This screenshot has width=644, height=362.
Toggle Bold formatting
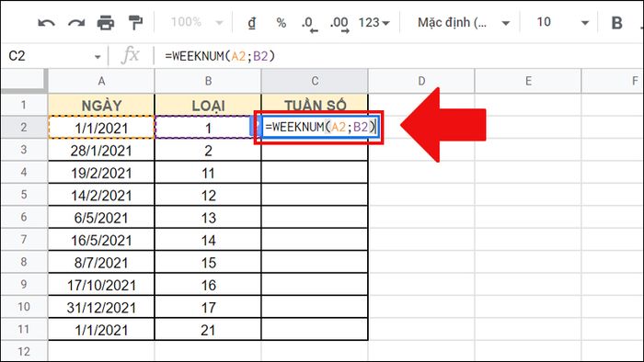pos(617,23)
